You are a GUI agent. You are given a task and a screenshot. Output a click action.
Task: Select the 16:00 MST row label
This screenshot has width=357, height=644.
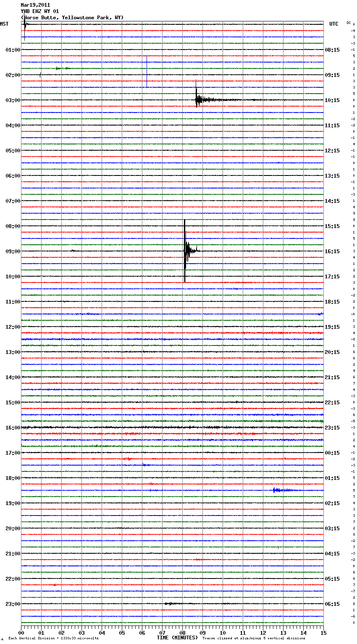[x=13, y=428]
